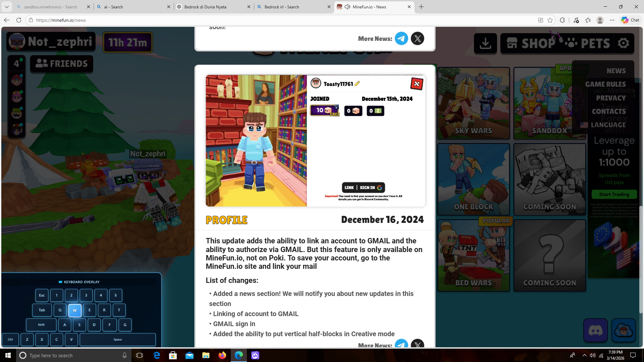Open the LANGUAGE selector
Viewport: 644px width, 362px height.
click(608, 125)
